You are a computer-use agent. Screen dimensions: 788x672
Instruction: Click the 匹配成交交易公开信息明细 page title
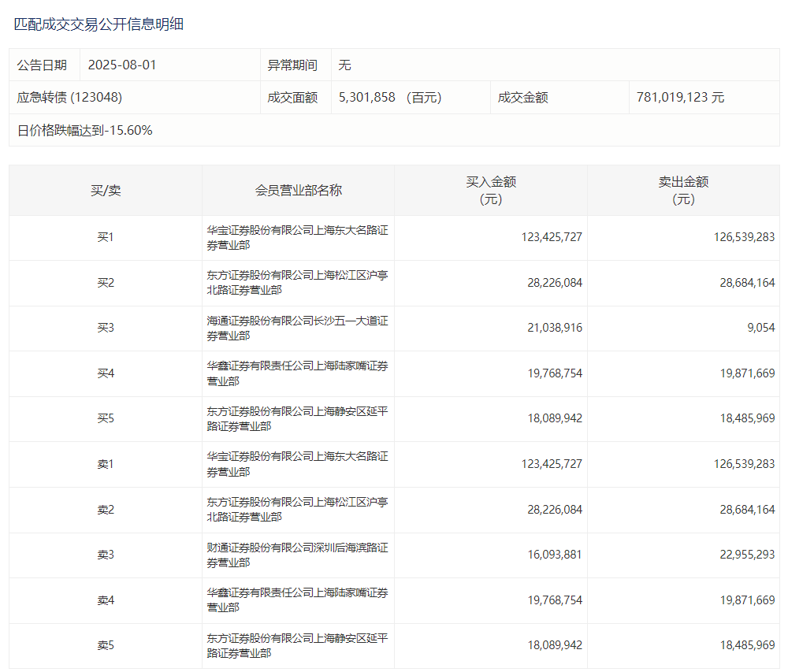click(98, 24)
